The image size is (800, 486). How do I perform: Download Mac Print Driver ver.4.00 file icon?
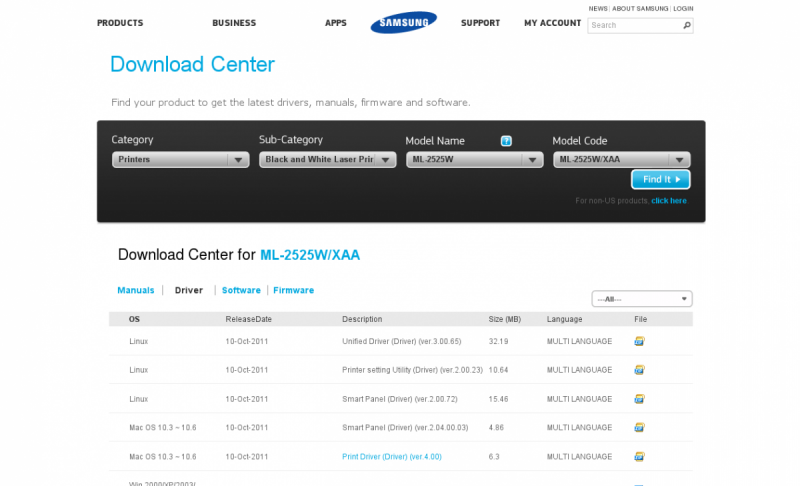click(x=639, y=456)
